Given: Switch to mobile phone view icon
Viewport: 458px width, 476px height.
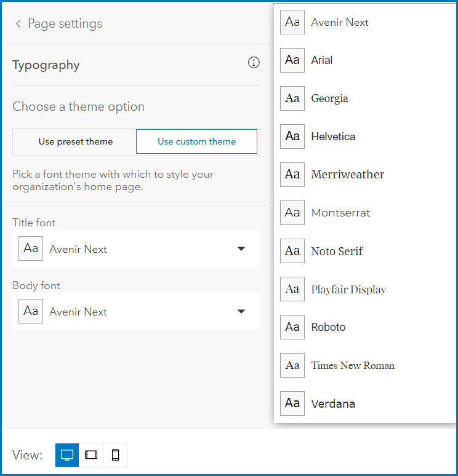Looking at the screenshot, I should tap(115, 455).
